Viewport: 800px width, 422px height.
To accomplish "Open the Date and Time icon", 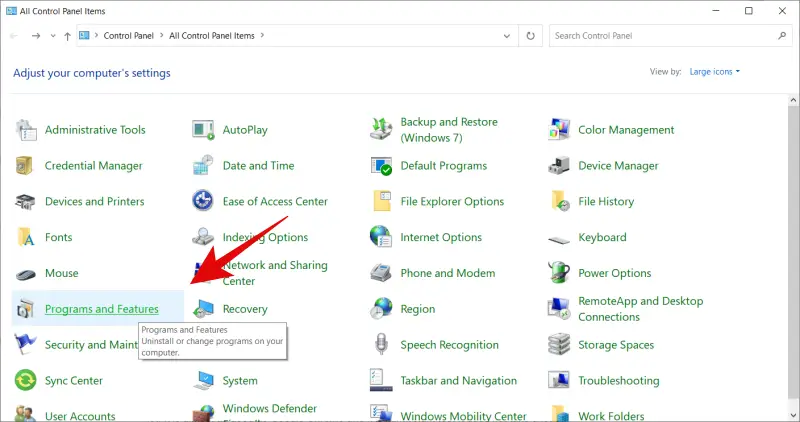I will point(203,166).
